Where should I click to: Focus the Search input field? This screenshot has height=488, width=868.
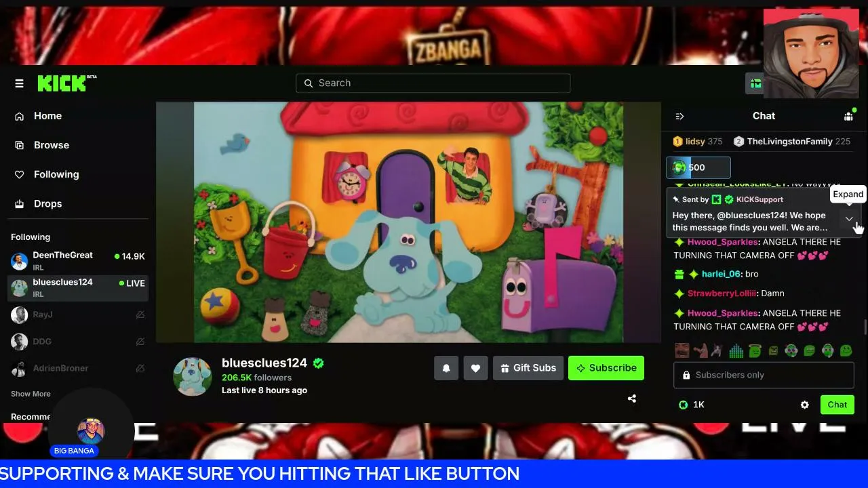pyautogui.click(x=433, y=83)
